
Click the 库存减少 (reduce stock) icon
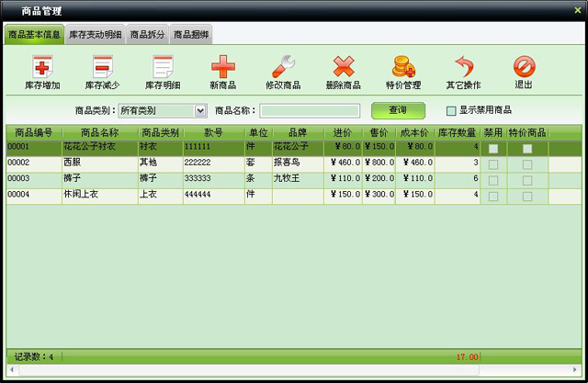[x=101, y=68]
